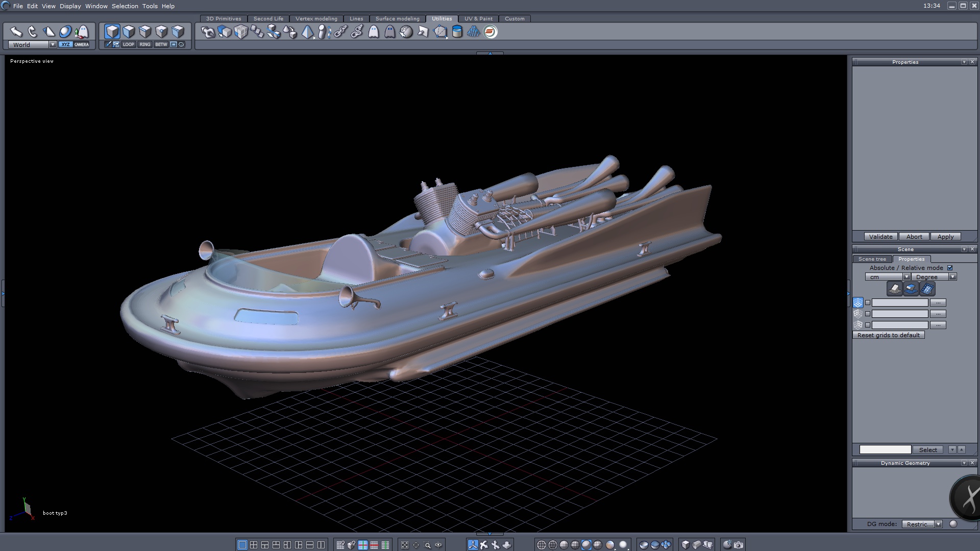980x551 pixels.
Task: Open the World coordinate system dropdown
Action: pyautogui.click(x=53, y=44)
